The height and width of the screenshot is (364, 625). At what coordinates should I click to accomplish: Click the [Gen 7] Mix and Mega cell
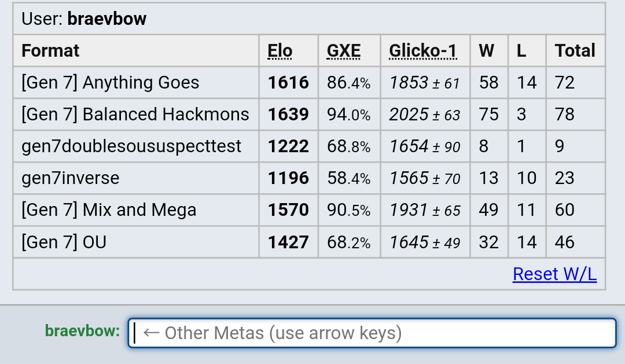pyautogui.click(x=135, y=210)
